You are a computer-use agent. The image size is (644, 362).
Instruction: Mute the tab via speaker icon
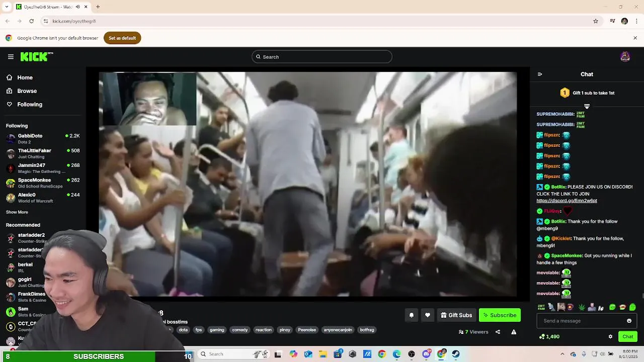click(x=77, y=7)
